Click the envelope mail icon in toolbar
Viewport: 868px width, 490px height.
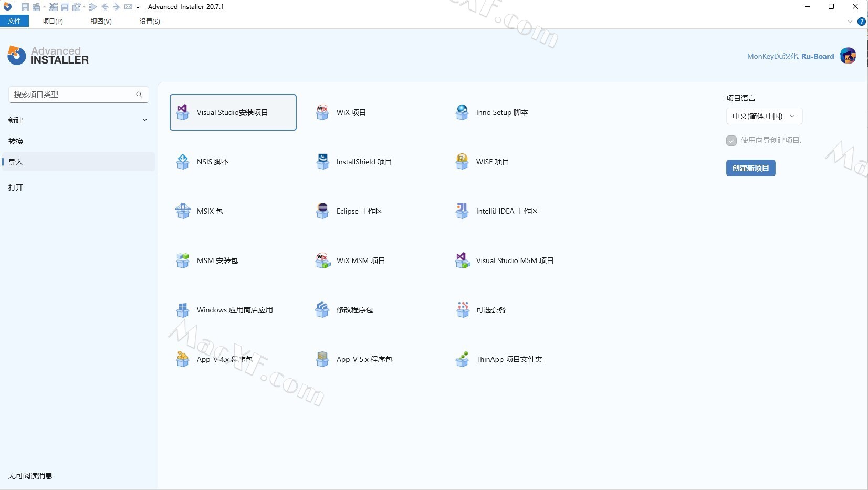pyautogui.click(x=128, y=7)
